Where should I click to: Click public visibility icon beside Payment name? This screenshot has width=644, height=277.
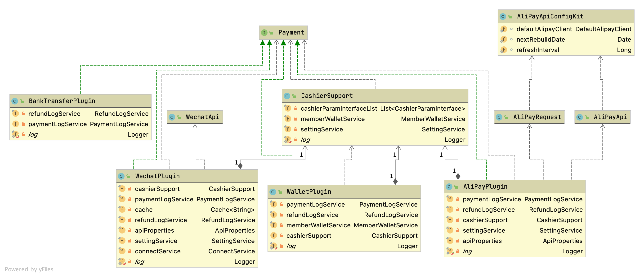271,33
